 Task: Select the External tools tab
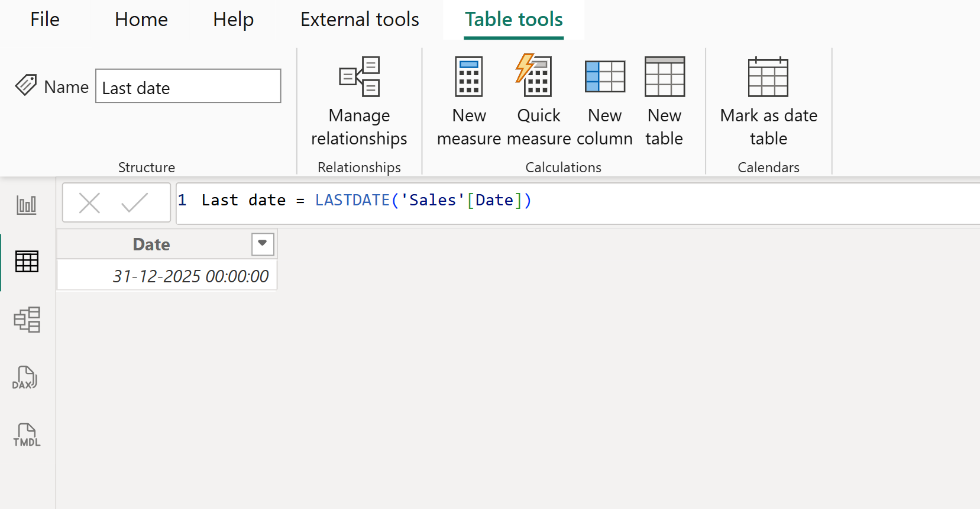point(360,20)
